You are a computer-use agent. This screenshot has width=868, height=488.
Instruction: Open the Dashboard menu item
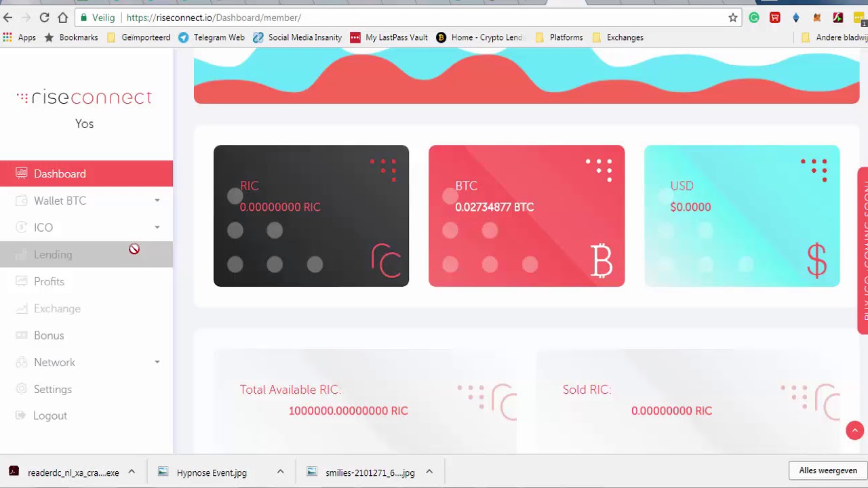pos(86,174)
